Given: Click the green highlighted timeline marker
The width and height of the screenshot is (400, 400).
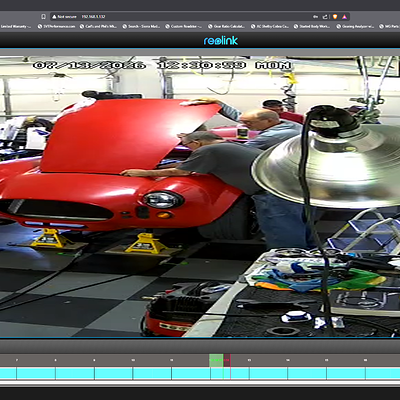Looking at the screenshot, I should pyautogui.click(x=216, y=360).
